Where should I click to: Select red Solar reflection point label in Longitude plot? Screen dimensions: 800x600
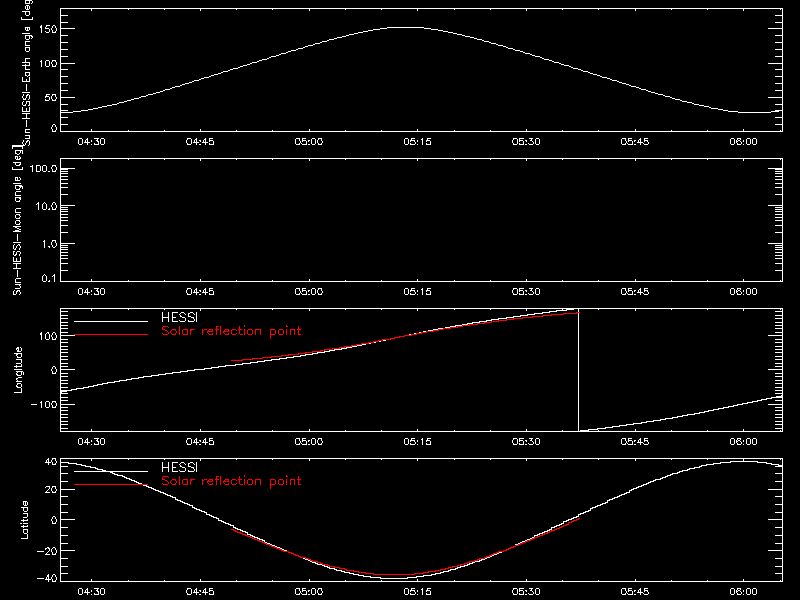click(231, 331)
